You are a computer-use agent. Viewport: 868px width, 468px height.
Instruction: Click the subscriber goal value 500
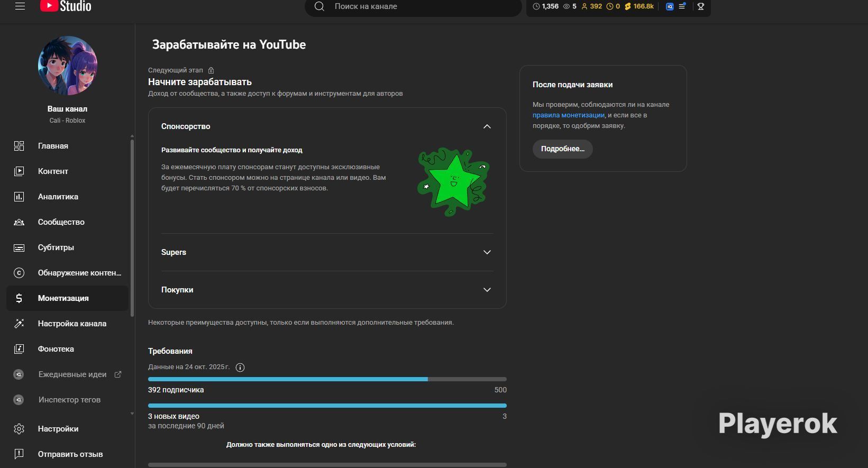[x=500, y=390]
